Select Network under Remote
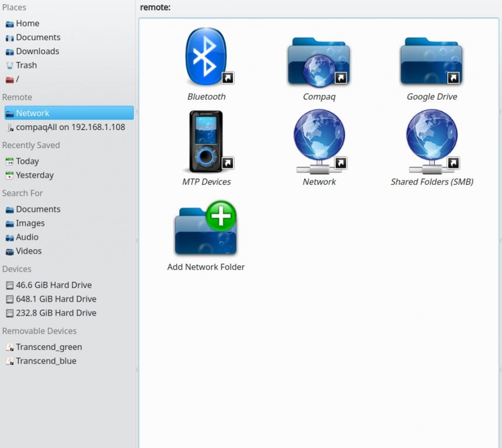Image resolution: width=502 pixels, height=448 pixels. coord(33,113)
